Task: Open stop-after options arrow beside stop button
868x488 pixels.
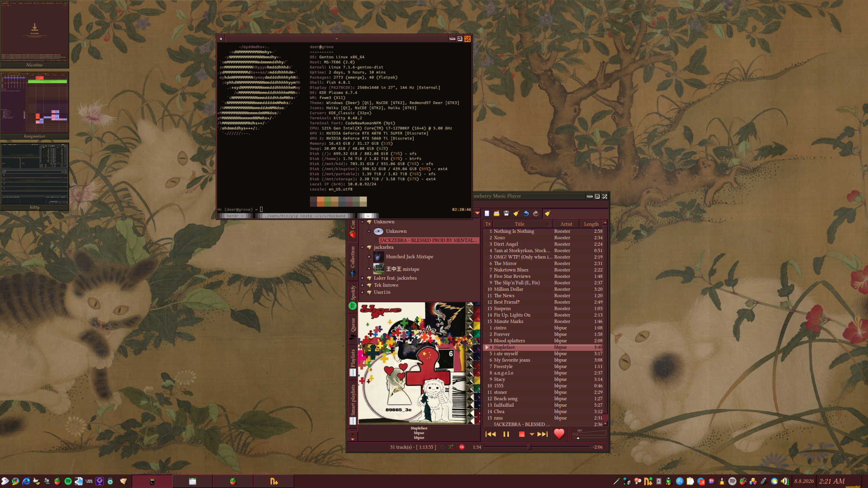Action: (532, 434)
